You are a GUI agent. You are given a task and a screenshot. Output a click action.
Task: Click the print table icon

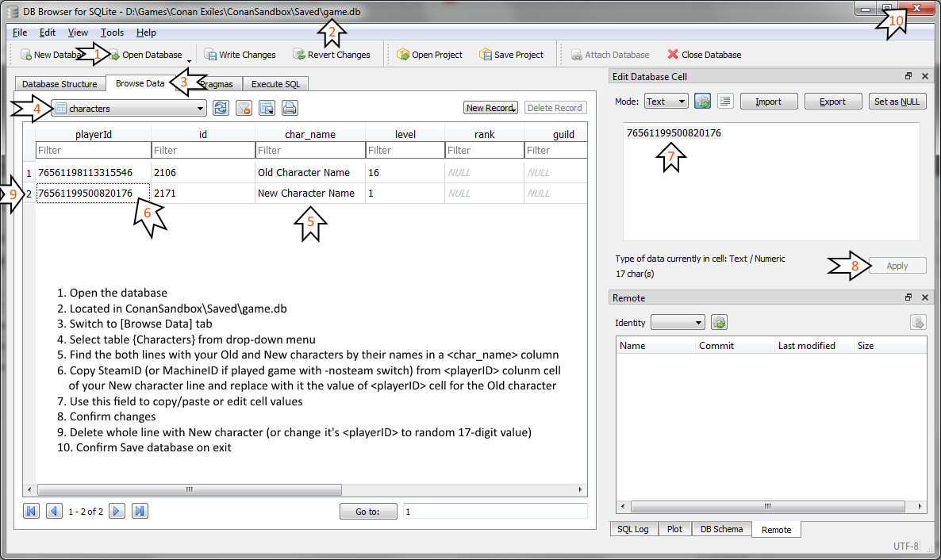pos(290,108)
